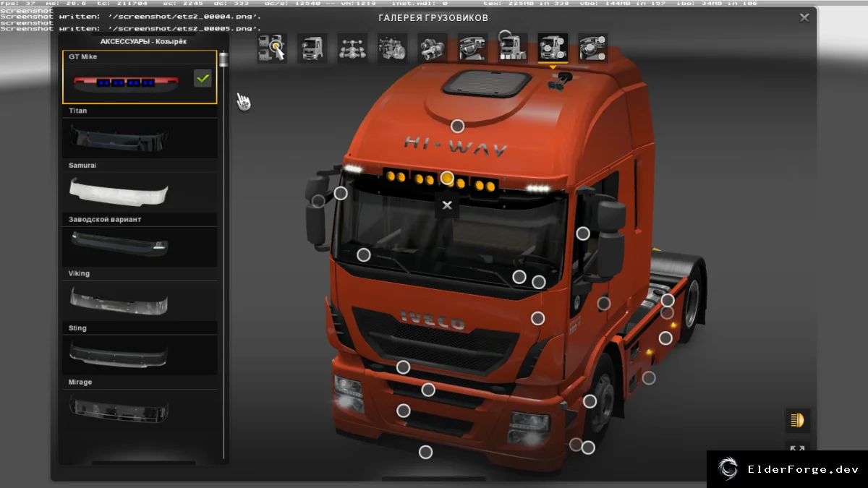Viewport: 868px width, 488px height.
Task: Open the transmission upgrades icon
Action: click(433, 48)
